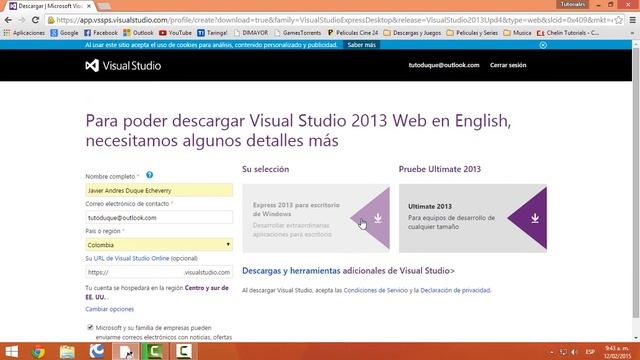Click the browser forward arrow
The width and height of the screenshot is (640, 360).
coord(22,20)
